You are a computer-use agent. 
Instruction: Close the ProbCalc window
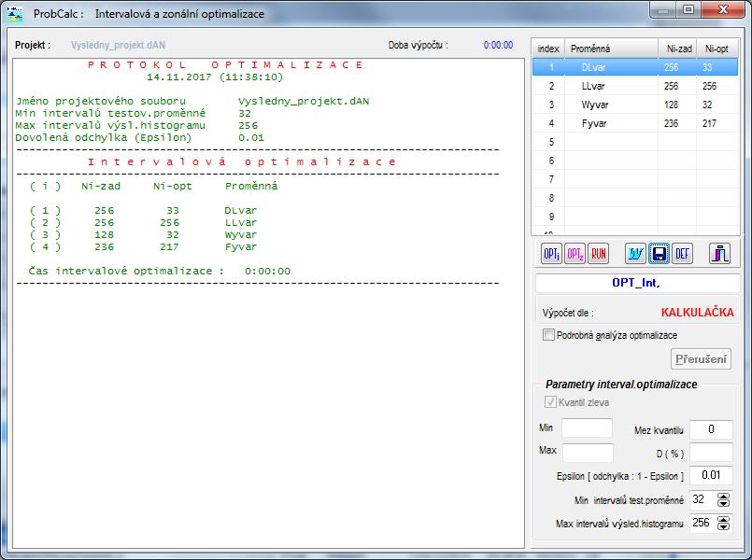[724, 9]
